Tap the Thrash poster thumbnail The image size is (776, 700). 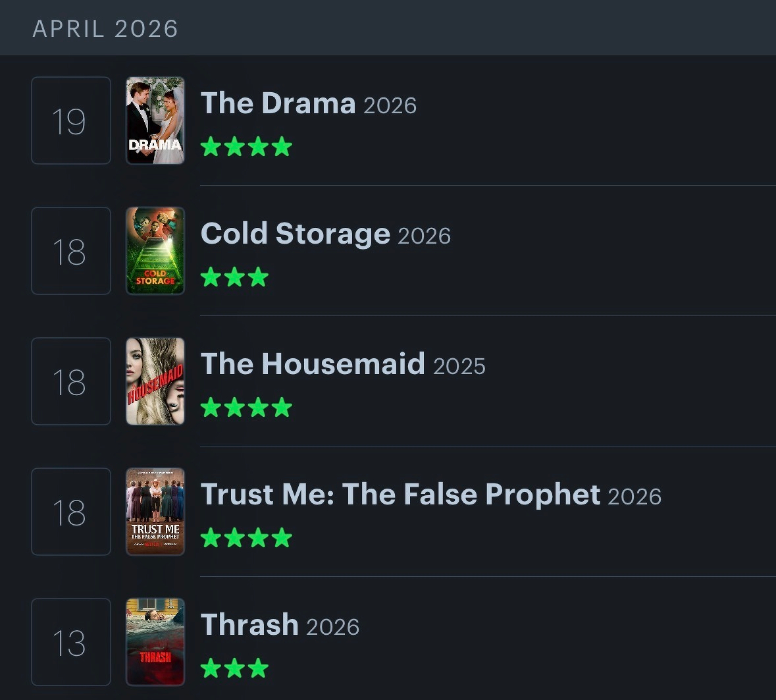155,642
